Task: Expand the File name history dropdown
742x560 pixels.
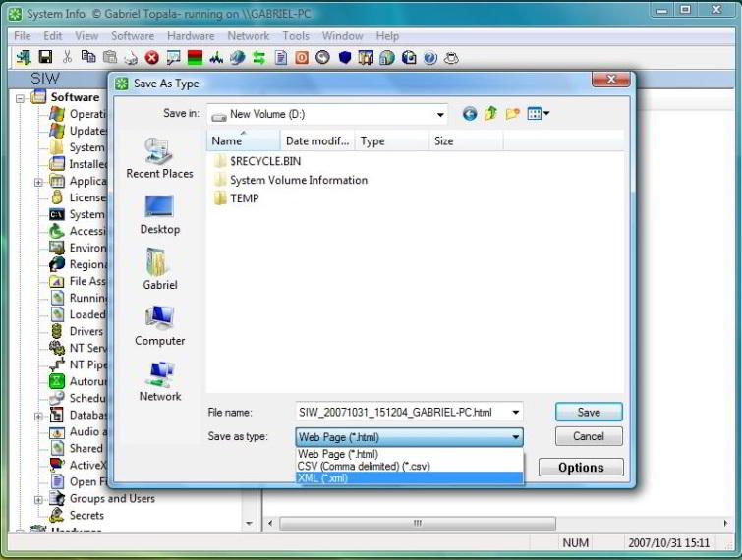Action: click(515, 413)
